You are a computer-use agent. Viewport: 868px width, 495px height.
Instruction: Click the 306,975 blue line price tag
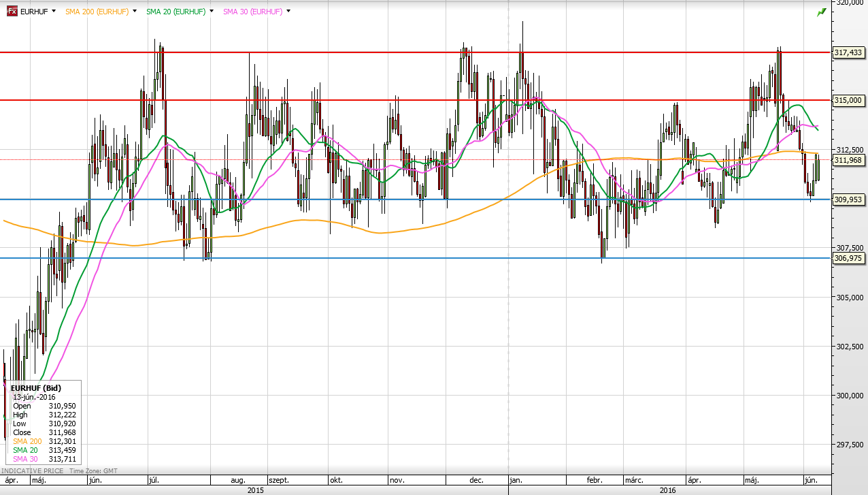point(848,258)
